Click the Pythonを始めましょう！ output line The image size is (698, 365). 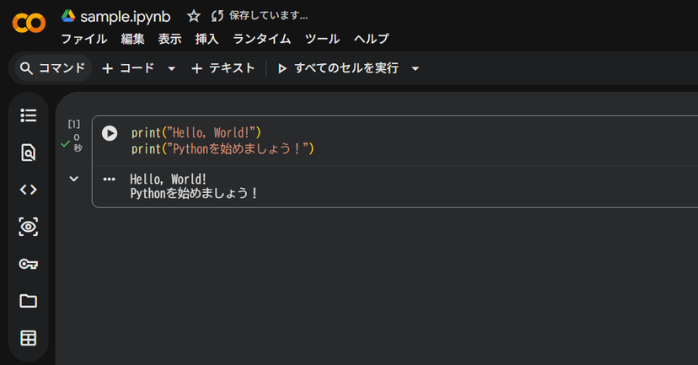[194, 193]
